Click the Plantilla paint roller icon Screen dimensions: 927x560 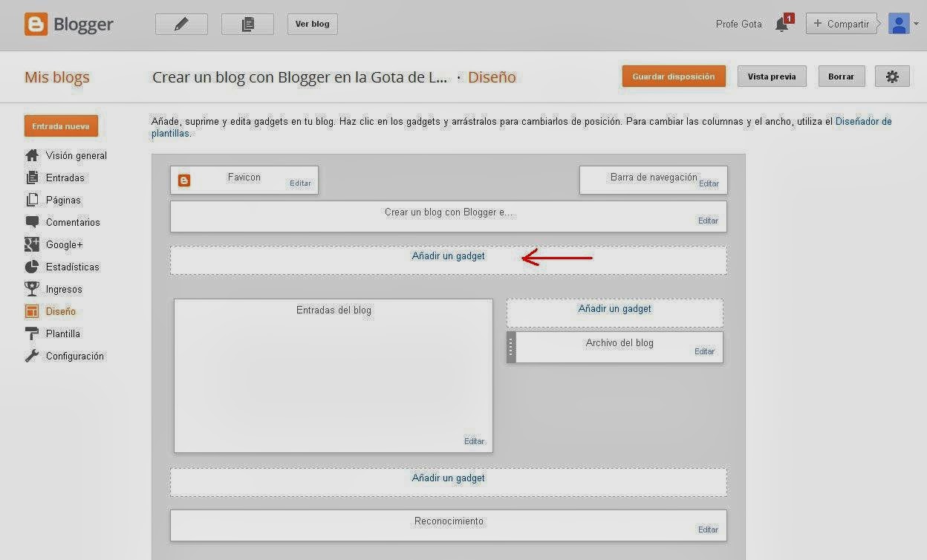(32, 333)
